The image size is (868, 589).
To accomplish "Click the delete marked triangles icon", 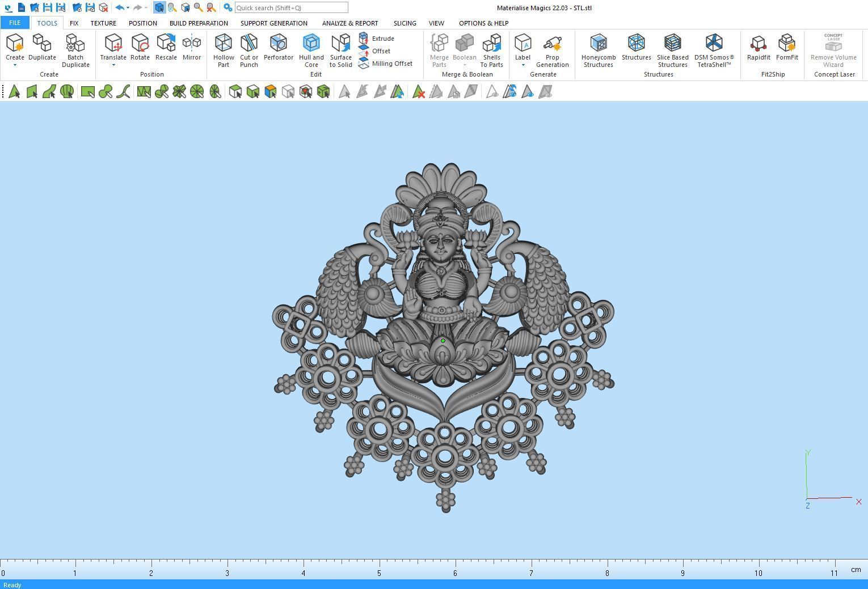I will [419, 91].
